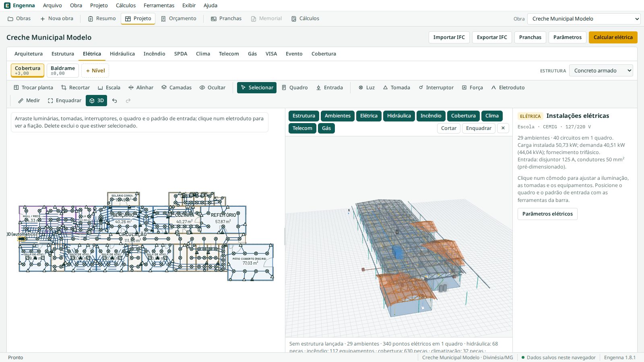This screenshot has width=644, height=362.
Task: Open the Parâmetros button in header
Action: [x=568, y=37]
